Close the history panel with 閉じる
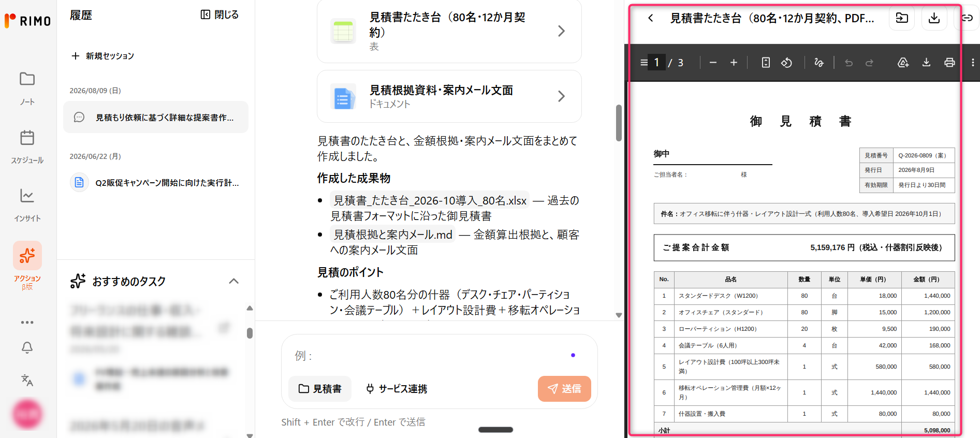 (220, 15)
